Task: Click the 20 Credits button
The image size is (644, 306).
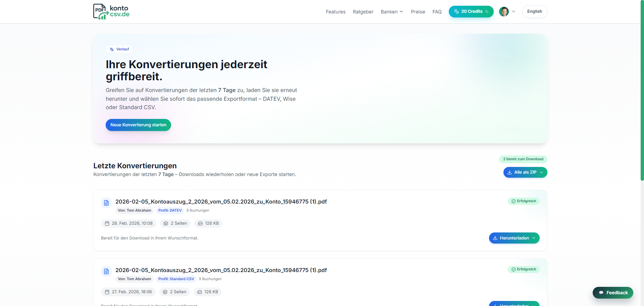Action: click(471, 11)
